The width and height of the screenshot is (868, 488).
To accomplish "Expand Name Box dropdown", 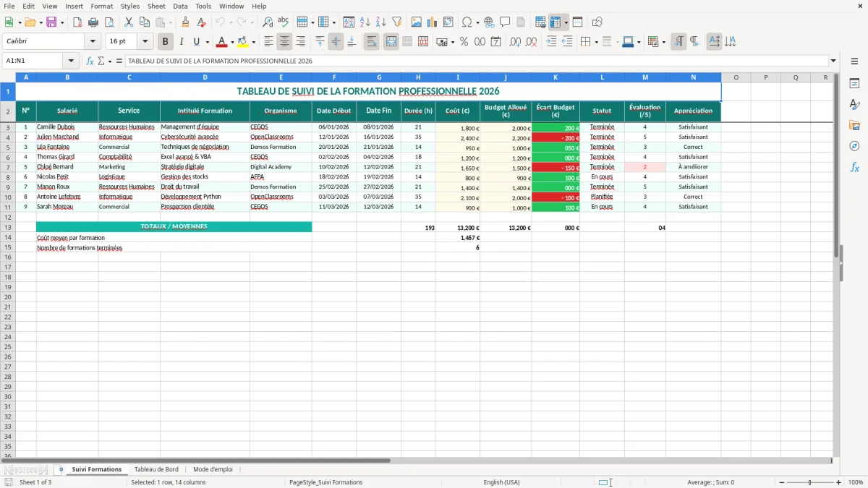I will point(71,61).
